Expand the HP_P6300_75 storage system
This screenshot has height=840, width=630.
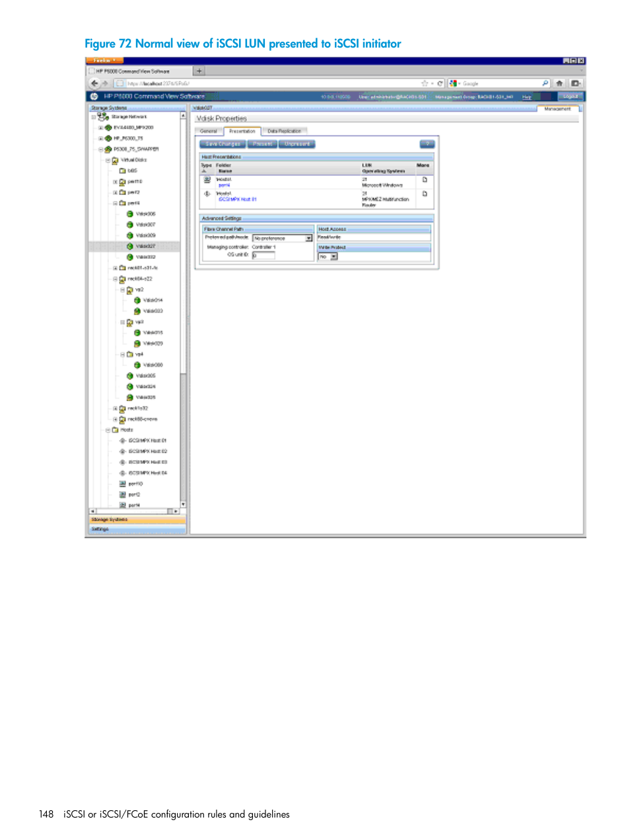100,138
